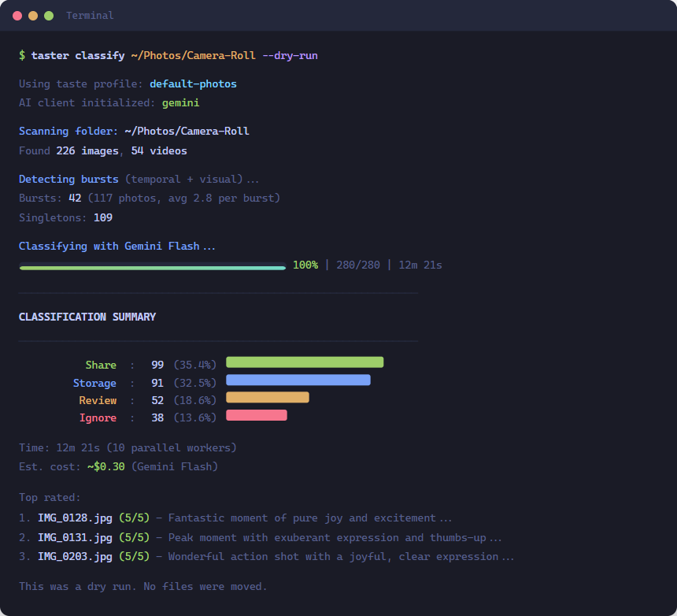
Task: Click the yellow minimize window button
Action: [x=33, y=16]
